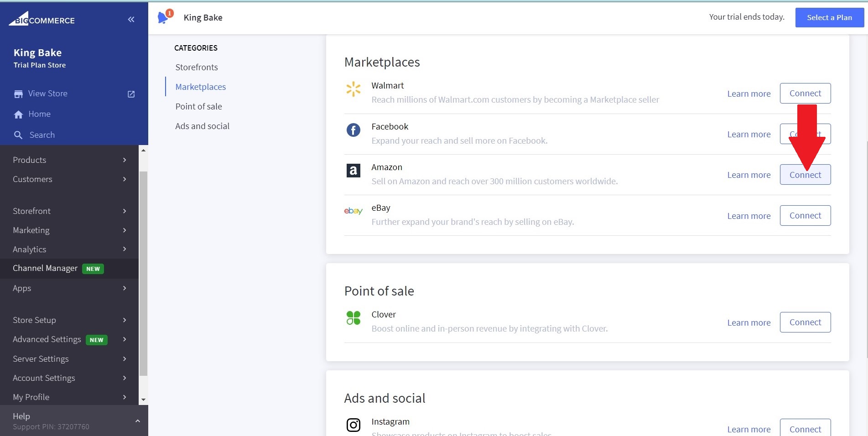Click Learn more for eBay
The height and width of the screenshot is (436, 868).
click(748, 216)
